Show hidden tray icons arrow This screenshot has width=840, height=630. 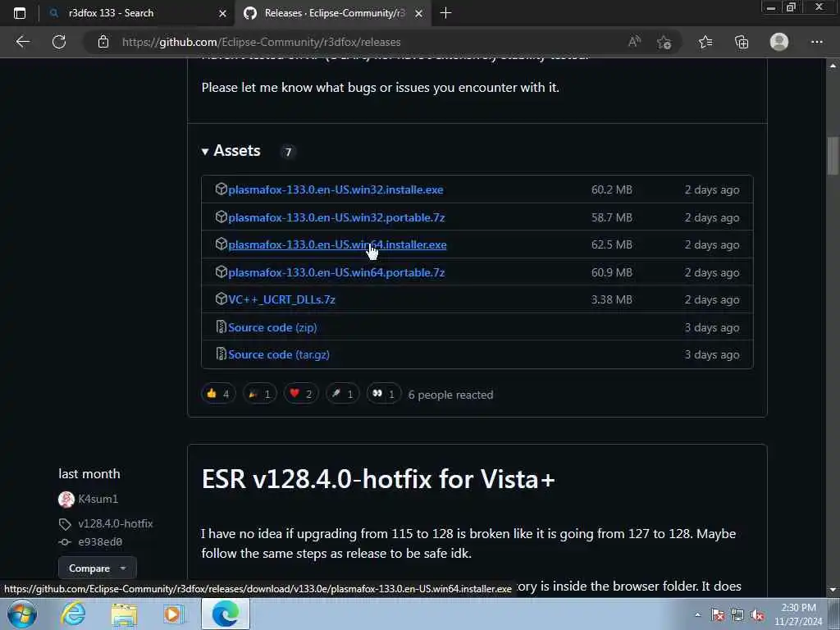pos(697,615)
